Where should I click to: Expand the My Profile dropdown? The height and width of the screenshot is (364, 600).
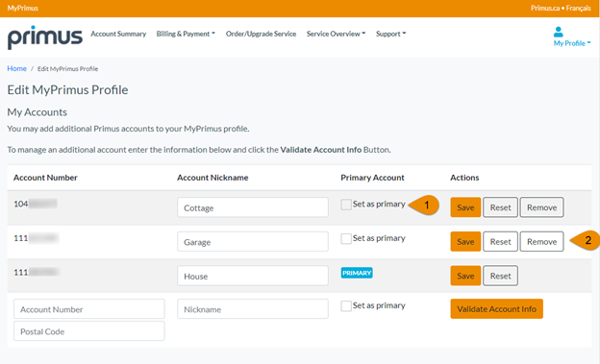tap(572, 43)
